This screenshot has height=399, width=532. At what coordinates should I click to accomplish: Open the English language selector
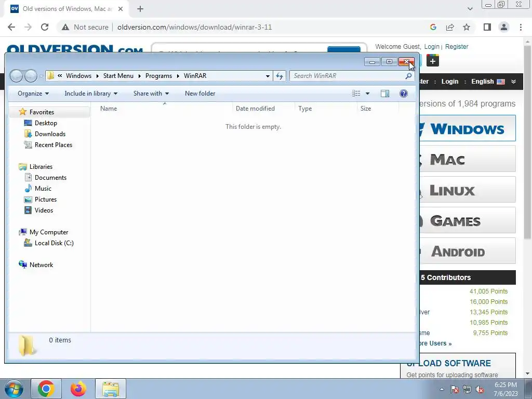494,82
